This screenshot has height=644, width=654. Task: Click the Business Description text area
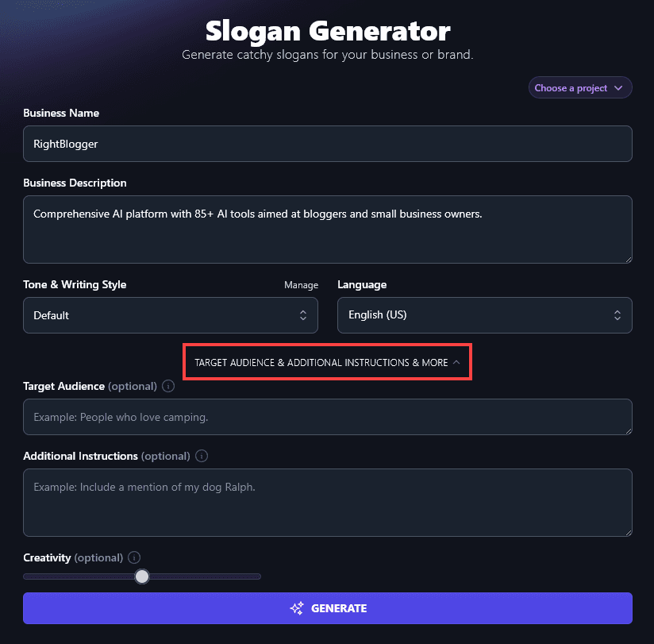click(x=327, y=229)
